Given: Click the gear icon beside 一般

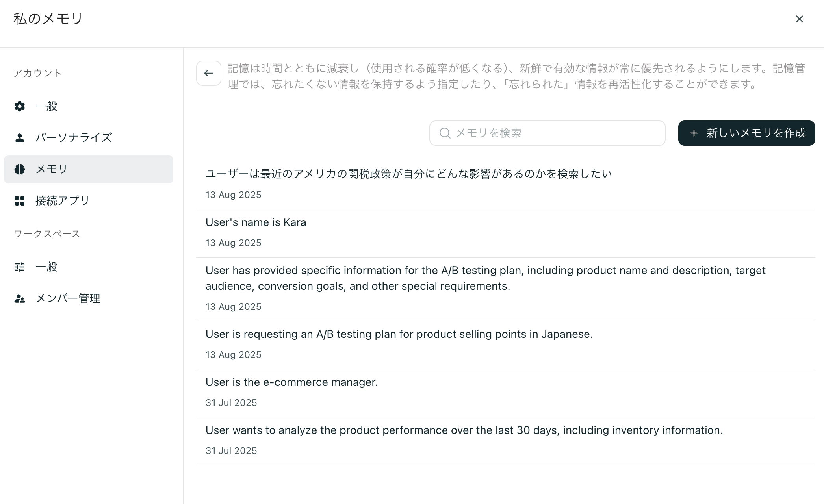Looking at the screenshot, I should pyautogui.click(x=20, y=106).
